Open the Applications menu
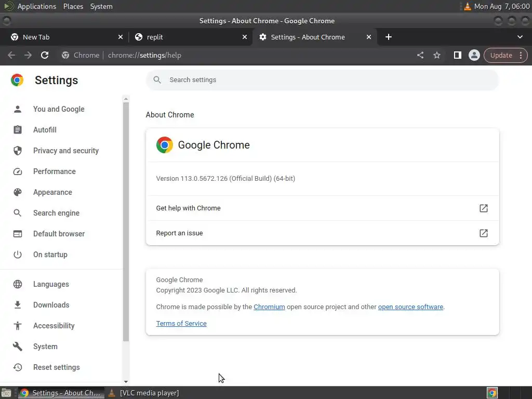 37,6
